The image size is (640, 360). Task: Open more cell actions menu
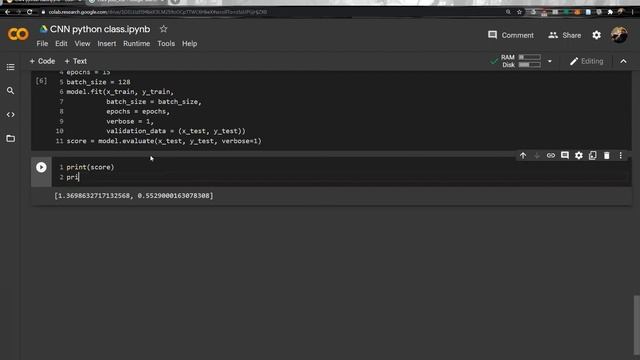point(621,156)
